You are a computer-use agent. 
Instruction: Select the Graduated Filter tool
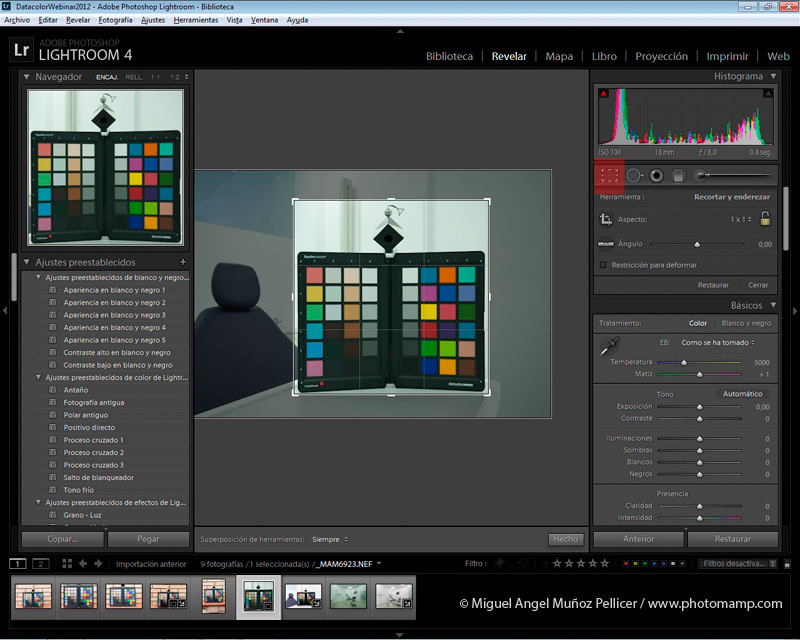pyautogui.click(x=678, y=176)
